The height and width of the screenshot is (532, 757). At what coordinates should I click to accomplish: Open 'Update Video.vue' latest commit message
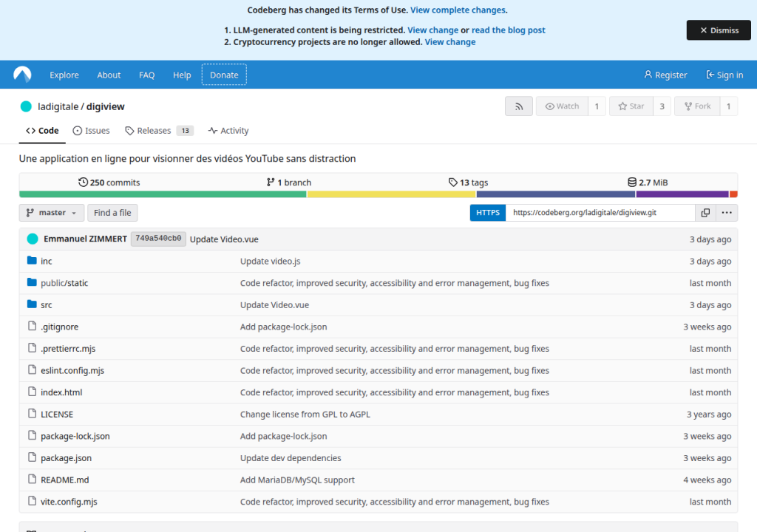tap(224, 239)
